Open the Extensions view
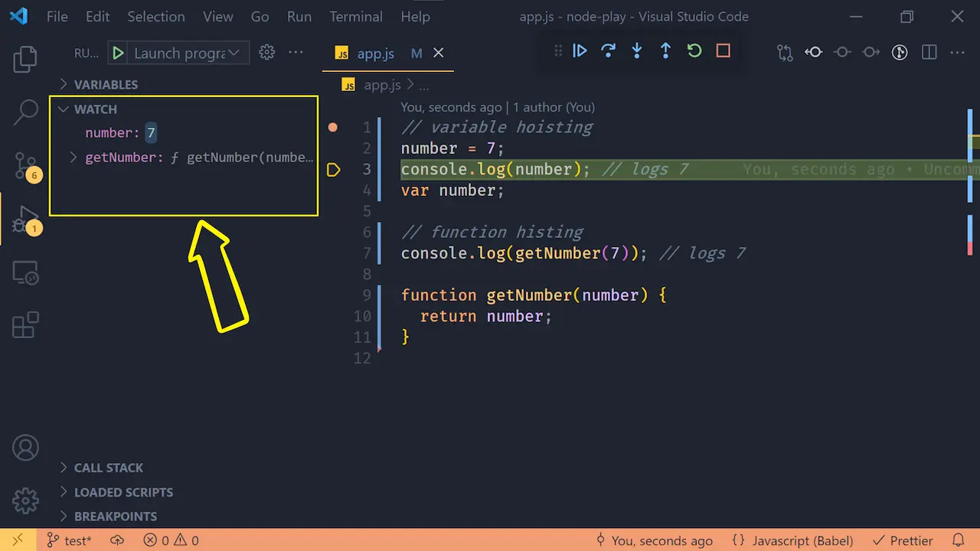The height and width of the screenshot is (551, 980). tap(25, 324)
